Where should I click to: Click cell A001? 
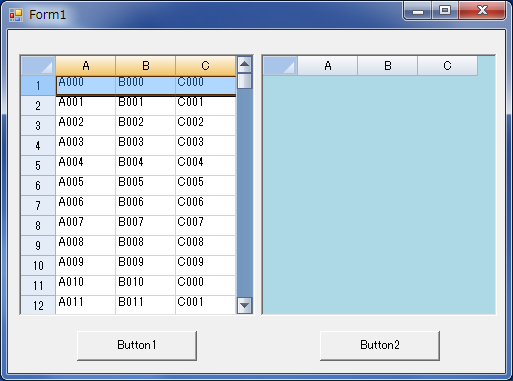tap(86, 106)
